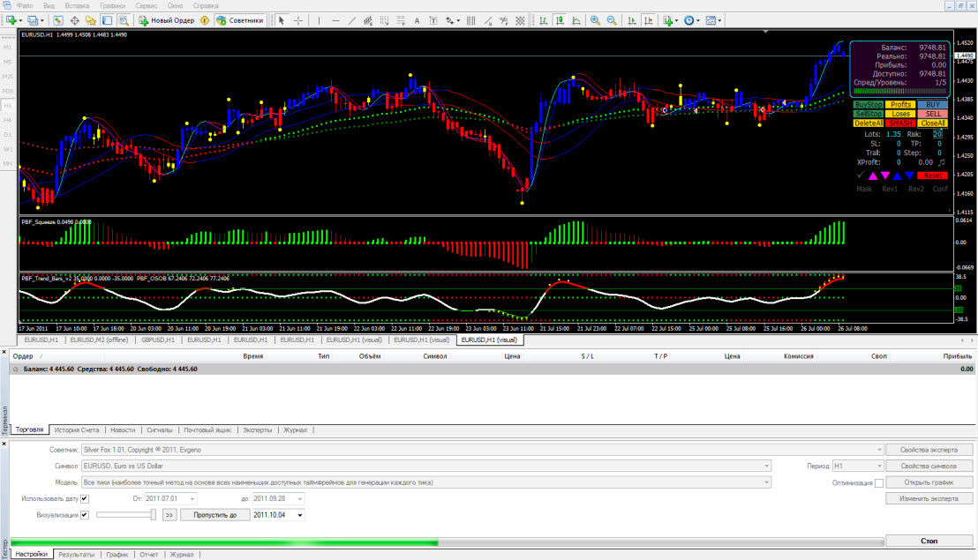Open the periodicity clock icon menu
Image resolution: width=978 pixels, height=560 pixels.
coord(691,20)
